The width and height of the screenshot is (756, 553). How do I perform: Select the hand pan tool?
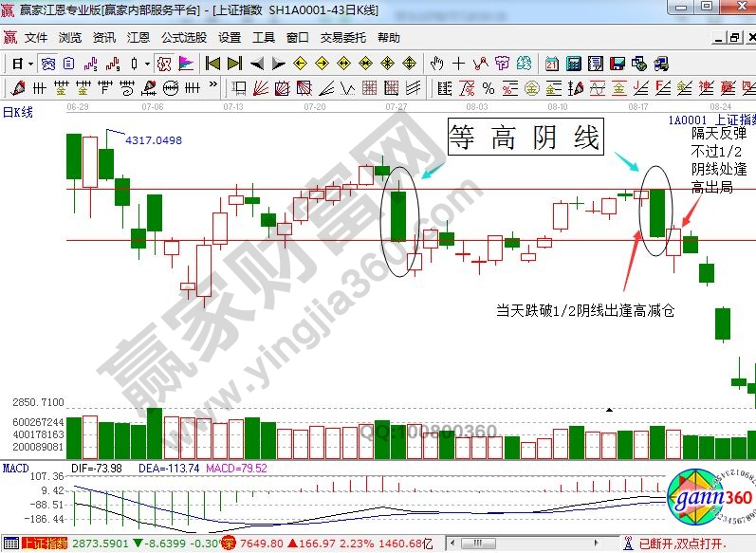pyautogui.click(x=436, y=64)
